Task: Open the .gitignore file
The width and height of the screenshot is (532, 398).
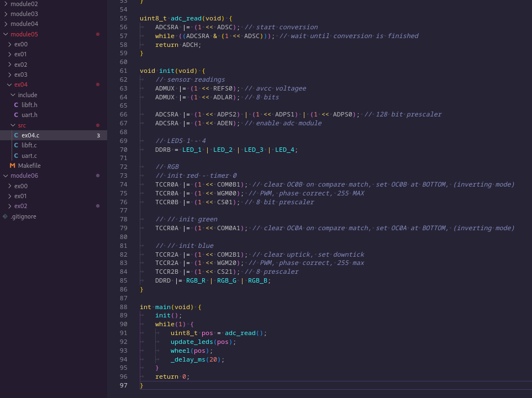Action: pyautogui.click(x=23, y=216)
